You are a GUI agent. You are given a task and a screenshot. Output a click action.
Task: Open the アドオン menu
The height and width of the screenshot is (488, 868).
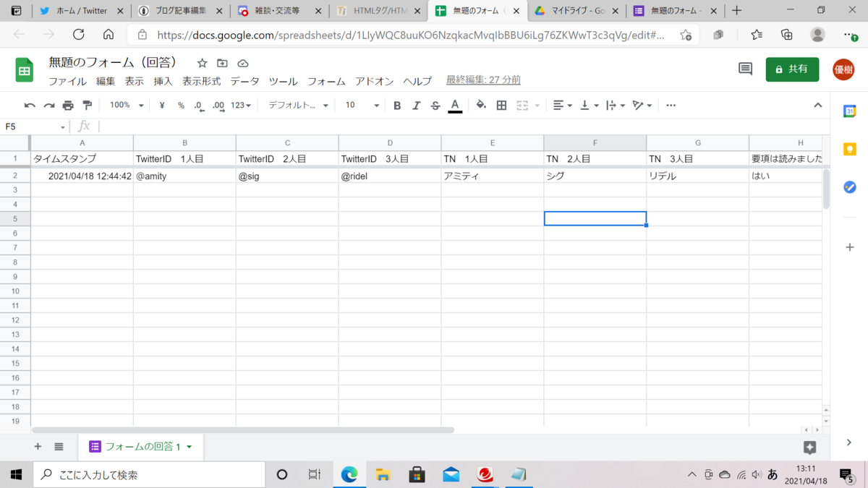click(x=374, y=81)
